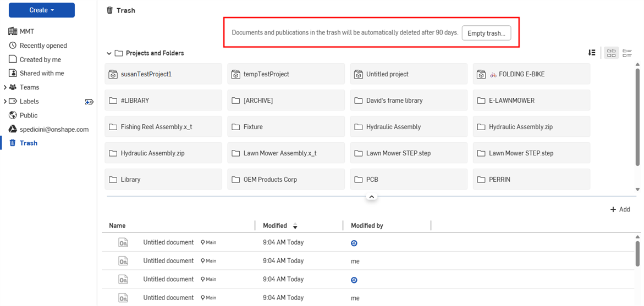
Task: Select Shared with me filter
Action: point(42,73)
